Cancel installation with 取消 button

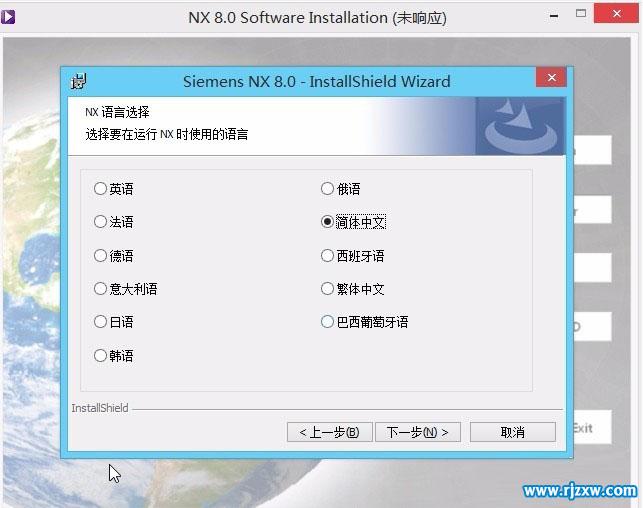pos(513,432)
